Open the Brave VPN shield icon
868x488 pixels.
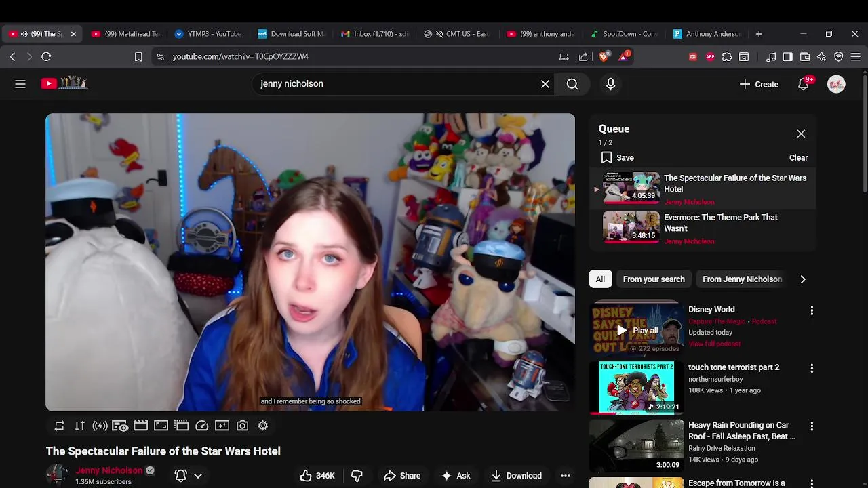839,57
